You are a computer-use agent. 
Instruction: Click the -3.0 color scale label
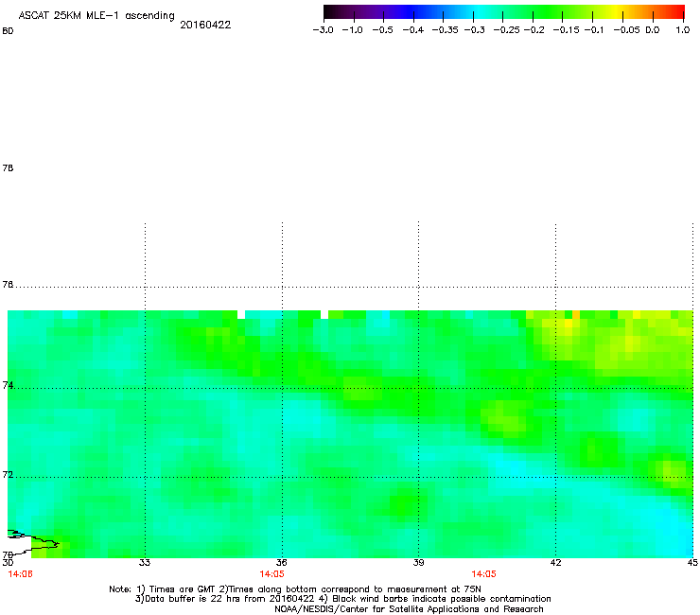(323, 30)
